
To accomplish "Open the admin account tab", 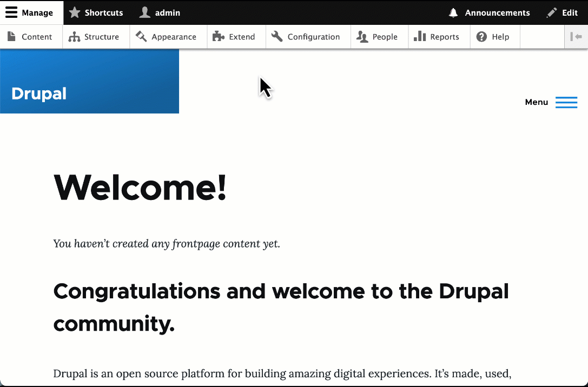I will tap(160, 12).
